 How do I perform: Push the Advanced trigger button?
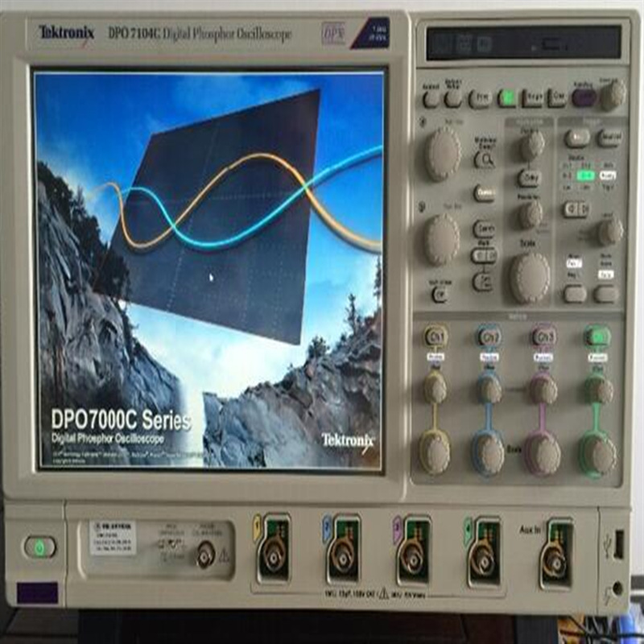pyautogui.click(x=609, y=137)
